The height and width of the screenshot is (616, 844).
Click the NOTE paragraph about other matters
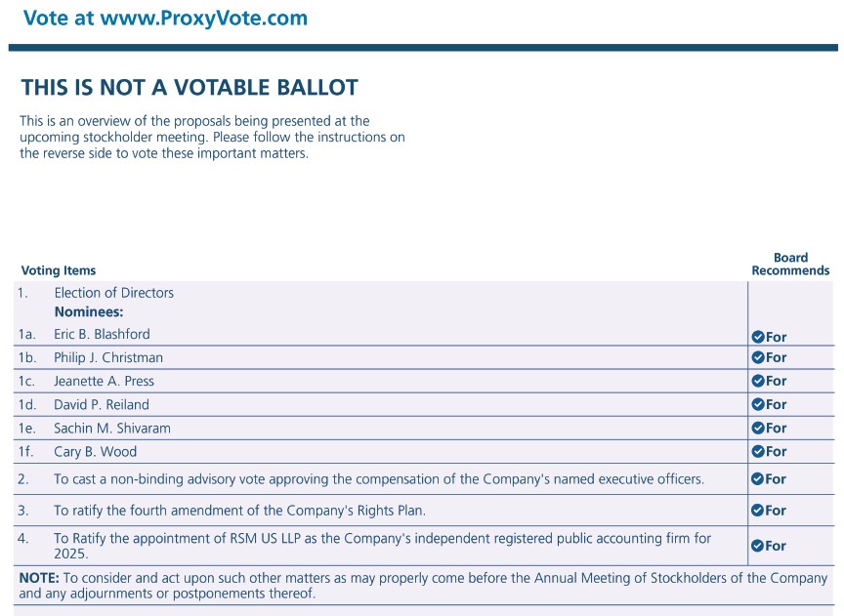tap(422, 586)
